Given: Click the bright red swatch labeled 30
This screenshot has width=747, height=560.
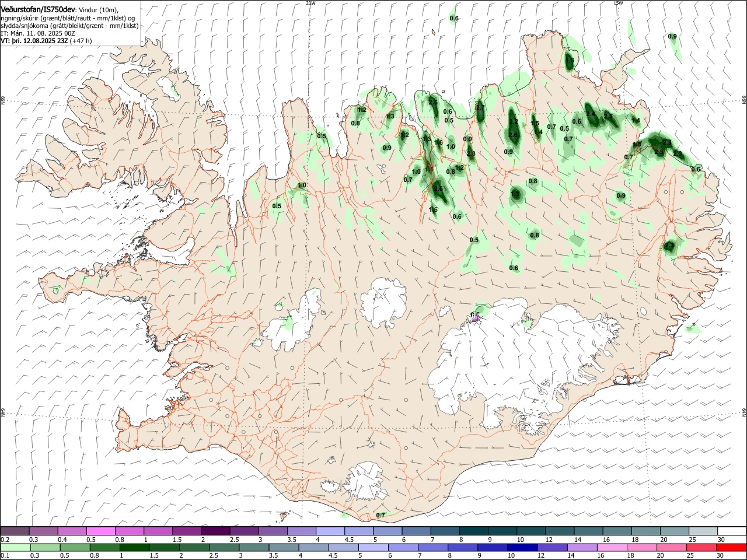Looking at the screenshot, I should [x=731, y=547].
